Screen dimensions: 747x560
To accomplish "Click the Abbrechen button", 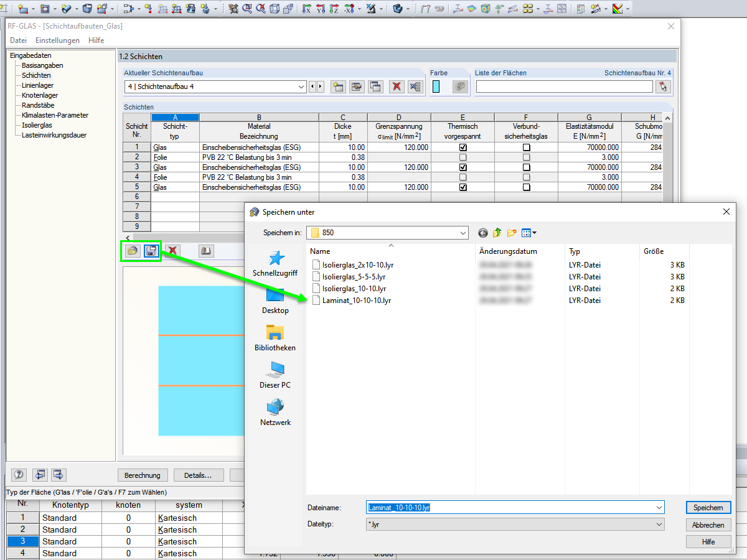I will pyautogui.click(x=708, y=525).
